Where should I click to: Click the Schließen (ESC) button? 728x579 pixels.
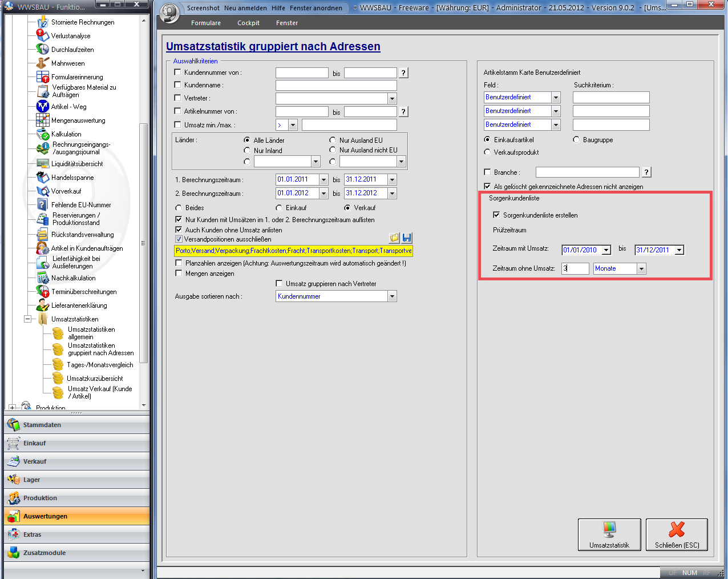(677, 534)
